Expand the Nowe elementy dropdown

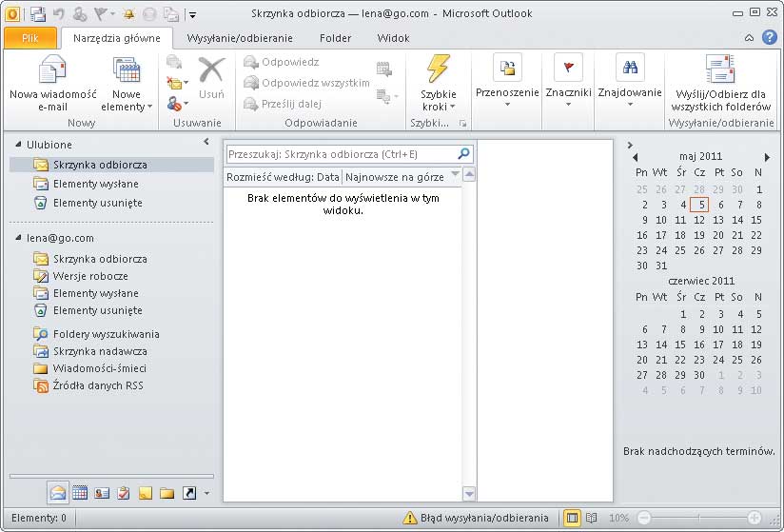(127, 101)
